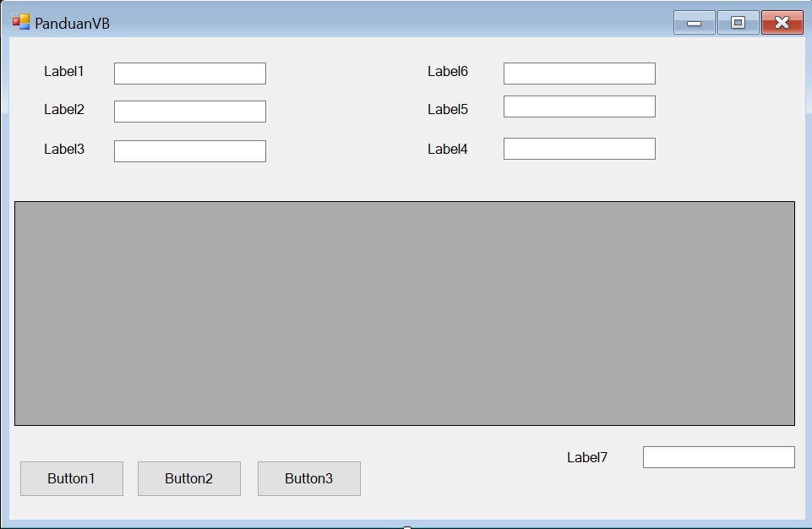Click Button3
The image size is (812, 529).
[308, 478]
